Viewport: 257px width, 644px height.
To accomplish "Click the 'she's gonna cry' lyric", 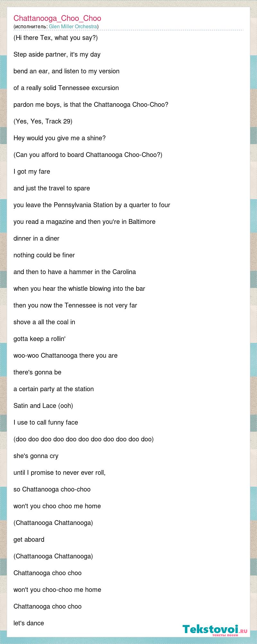I will point(36,456).
